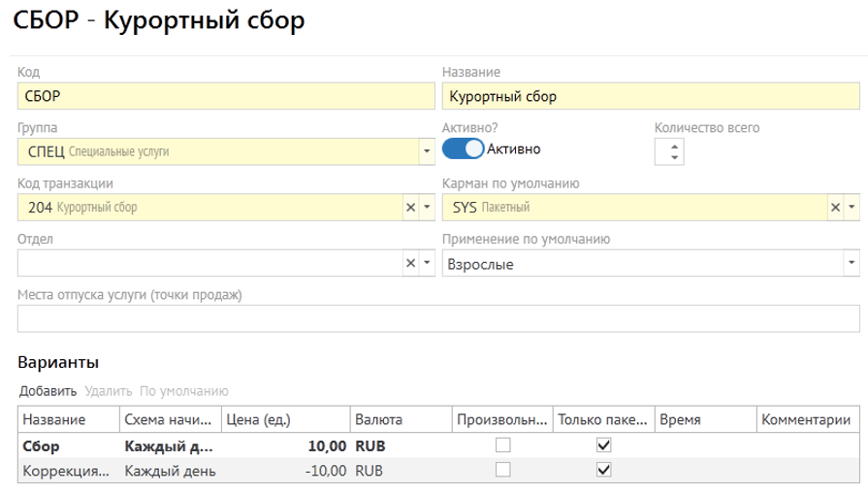Uncheck Только пакет for Коррекция row

click(604, 470)
